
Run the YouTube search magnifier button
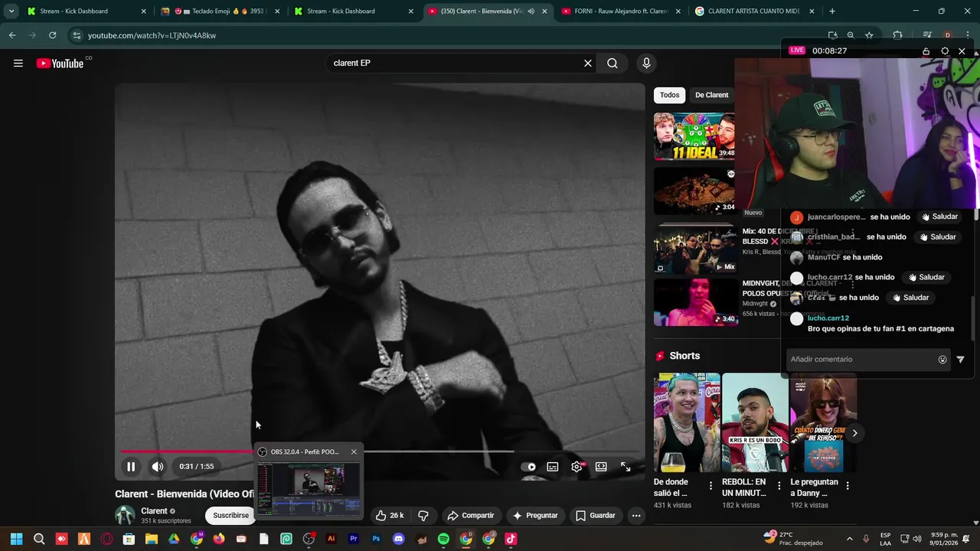[612, 64]
